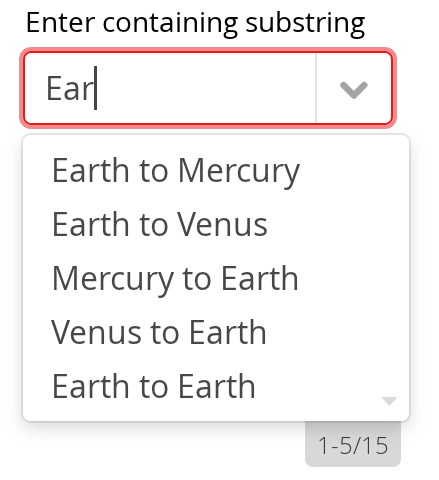Image resolution: width=439 pixels, height=480 pixels.
Task: Focus the text field containing Ear
Action: pyautogui.click(x=170, y=88)
